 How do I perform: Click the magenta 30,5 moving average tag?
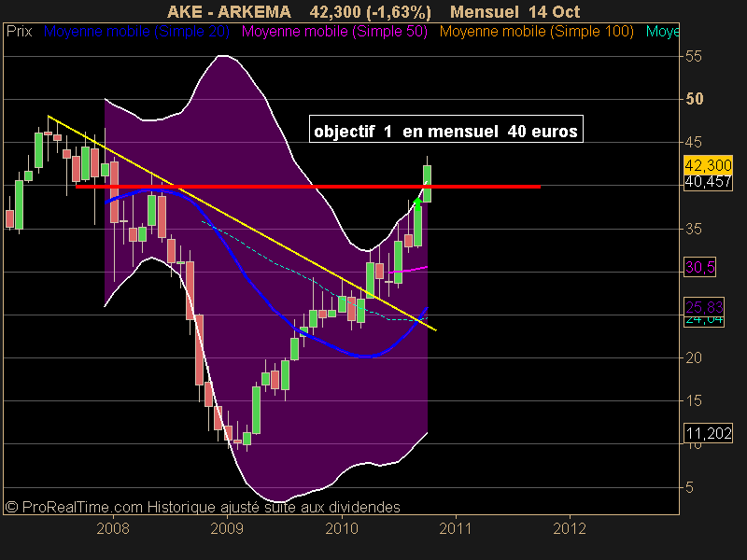[699, 267]
